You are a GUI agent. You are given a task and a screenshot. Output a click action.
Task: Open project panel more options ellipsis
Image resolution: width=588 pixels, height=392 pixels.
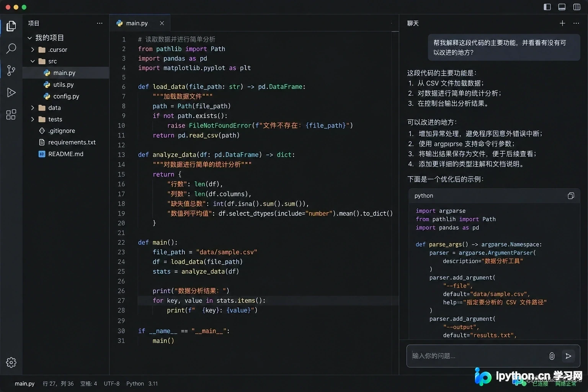point(100,23)
